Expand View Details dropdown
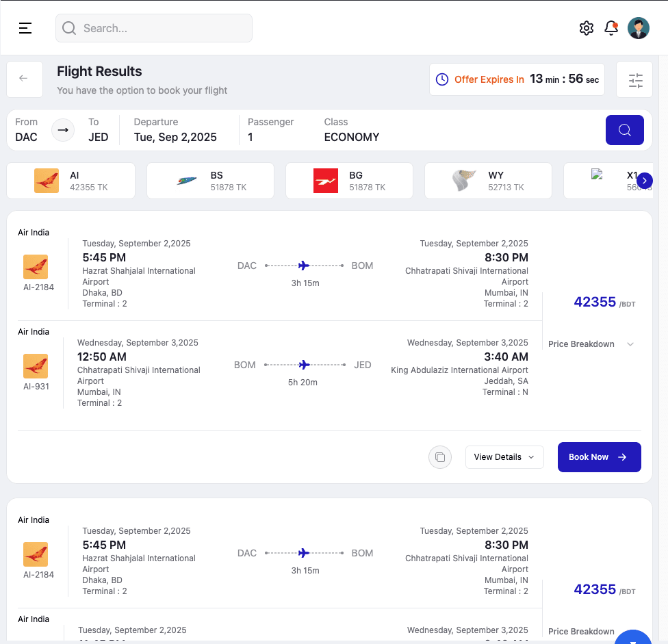This screenshot has width=668, height=644. click(x=504, y=457)
